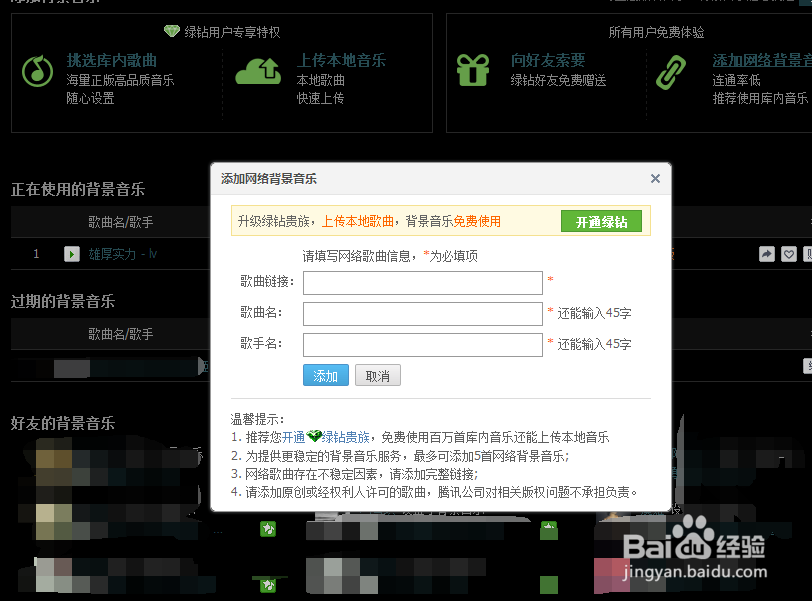Focus the 歌曲名 input field
This screenshot has height=601, width=812.
(423, 314)
